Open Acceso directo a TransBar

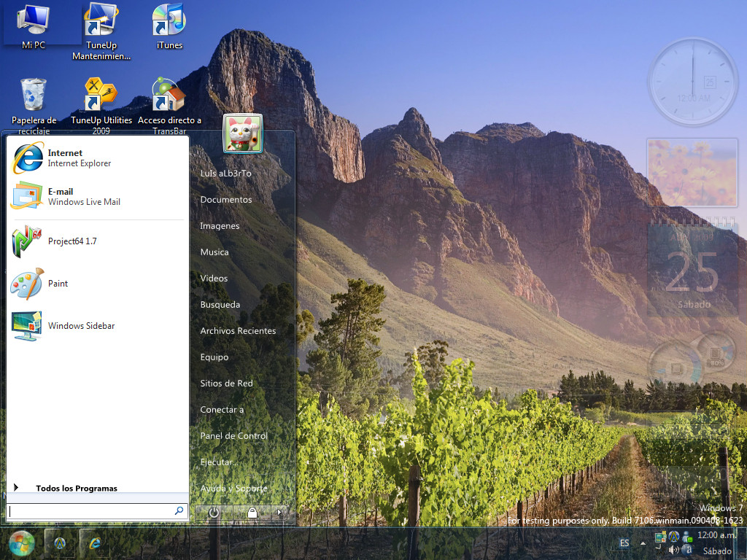tap(169, 95)
